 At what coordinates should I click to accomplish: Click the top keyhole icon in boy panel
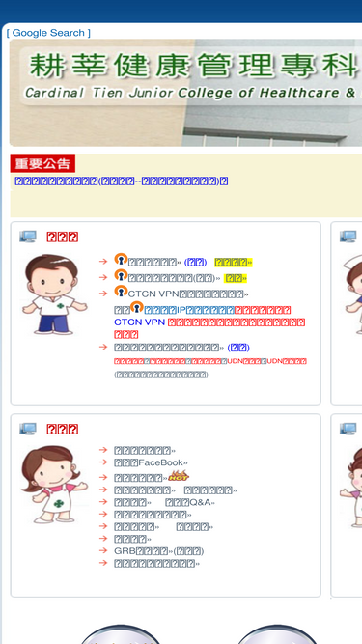click(121, 260)
